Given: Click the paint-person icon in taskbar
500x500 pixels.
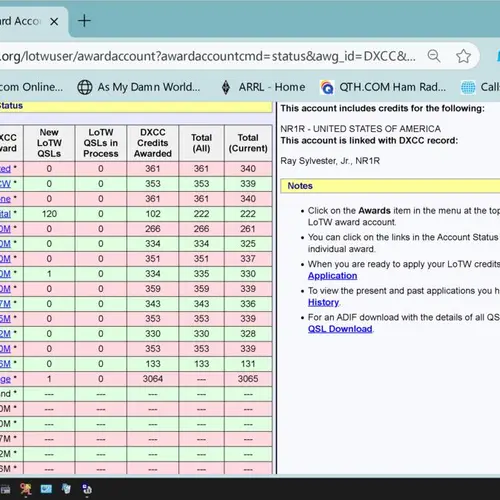Looking at the screenshot, I should pos(26,489).
